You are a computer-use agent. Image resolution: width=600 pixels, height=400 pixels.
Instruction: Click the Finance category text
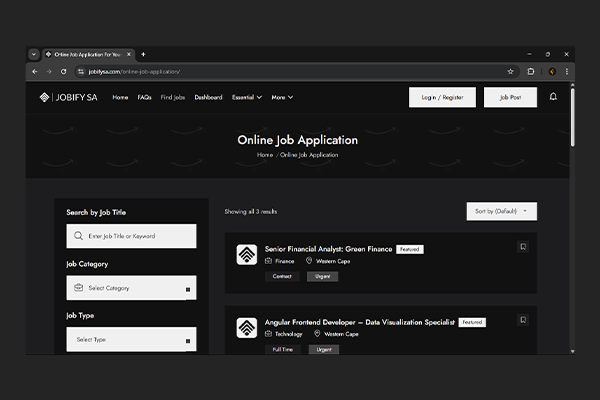(x=285, y=261)
